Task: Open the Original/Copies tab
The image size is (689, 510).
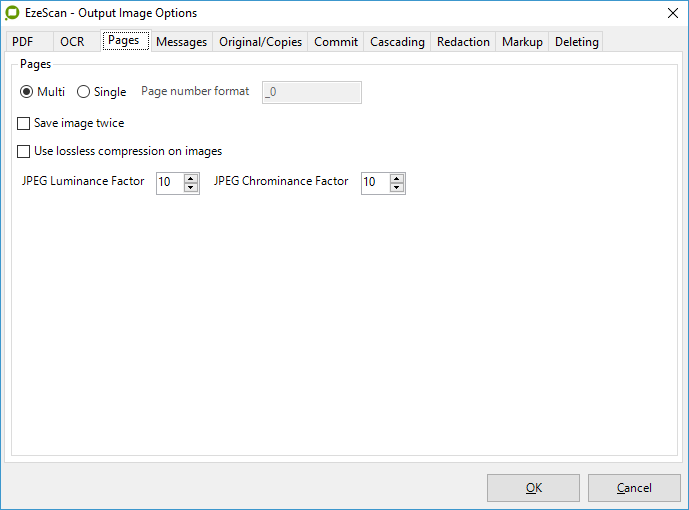Action: 261,42
